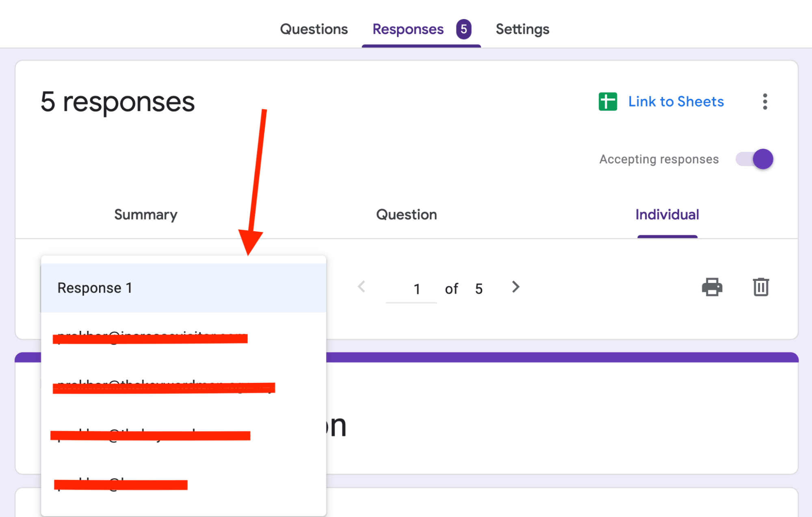
Task: Click the Link to Sheets link
Action: click(x=676, y=102)
